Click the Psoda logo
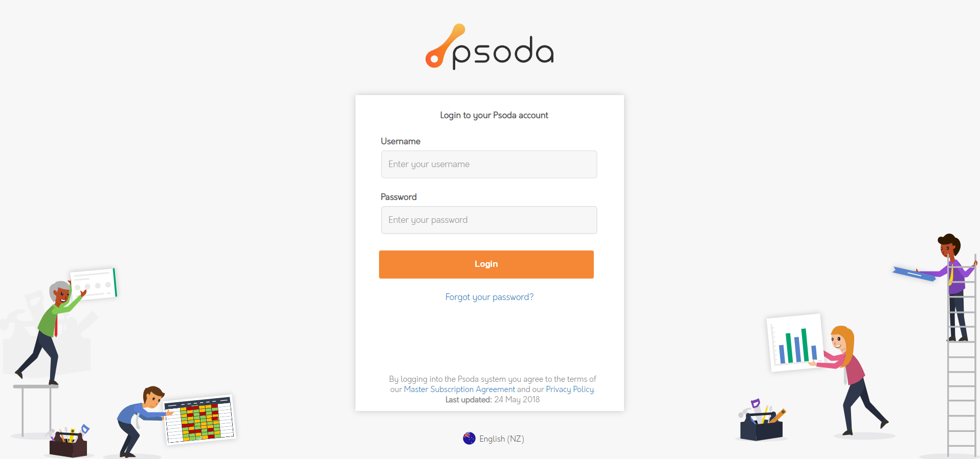The width and height of the screenshot is (980, 459). [x=489, y=48]
